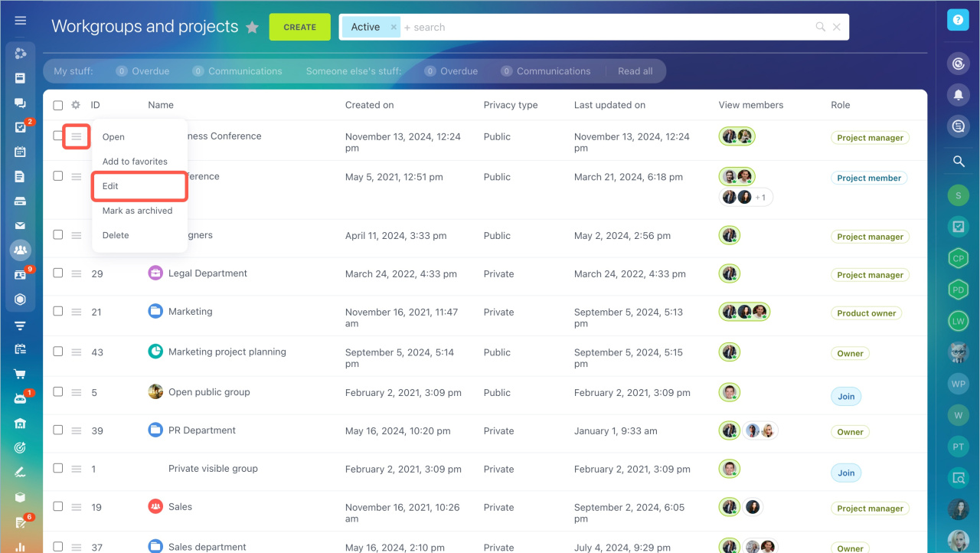The image size is (980, 553).
Task: Open the Calendar icon in left sidebar
Action: pyautogui.click(x=21, y=152)
